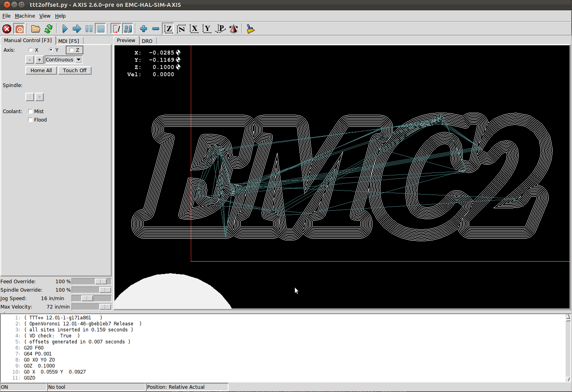Open the Help menu

coord(60,16)
